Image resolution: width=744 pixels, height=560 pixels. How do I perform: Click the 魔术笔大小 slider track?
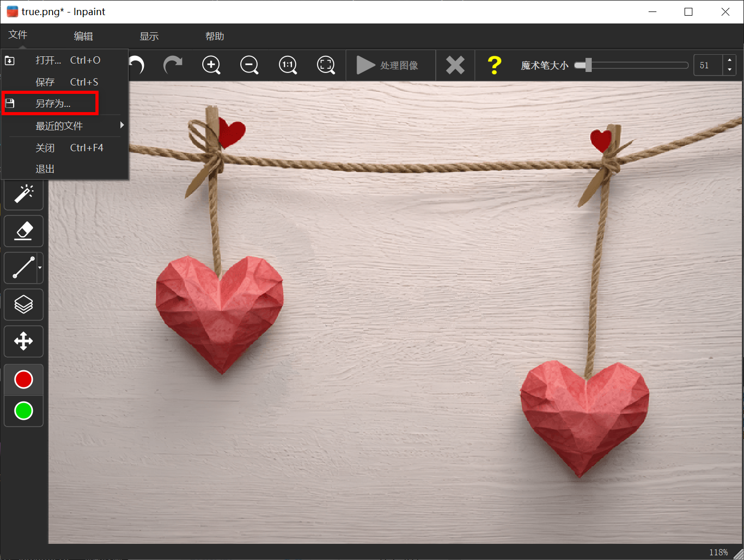click(631, 65)
